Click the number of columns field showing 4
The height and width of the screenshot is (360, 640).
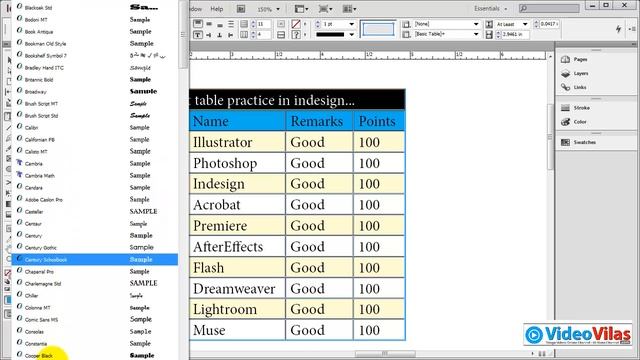point(263,35)
